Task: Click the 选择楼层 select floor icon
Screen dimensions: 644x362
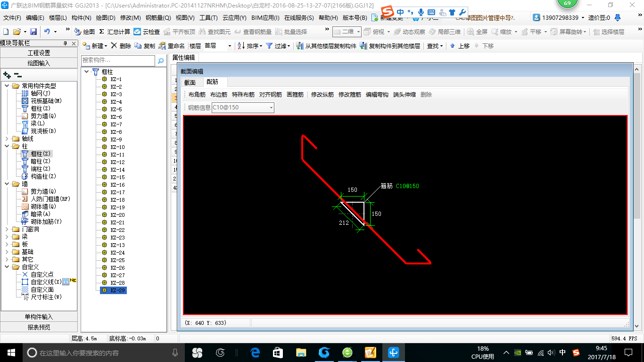Action: pyautogui.click(x=596, y=32)
